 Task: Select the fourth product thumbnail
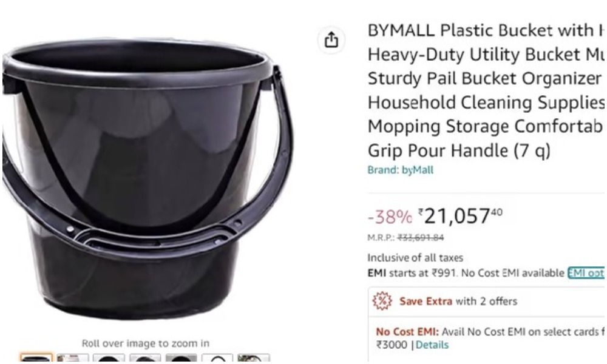coord(145,357)
